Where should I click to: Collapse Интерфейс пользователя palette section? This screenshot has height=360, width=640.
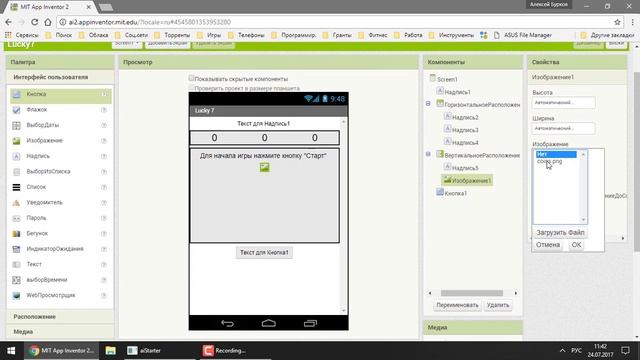60,77
